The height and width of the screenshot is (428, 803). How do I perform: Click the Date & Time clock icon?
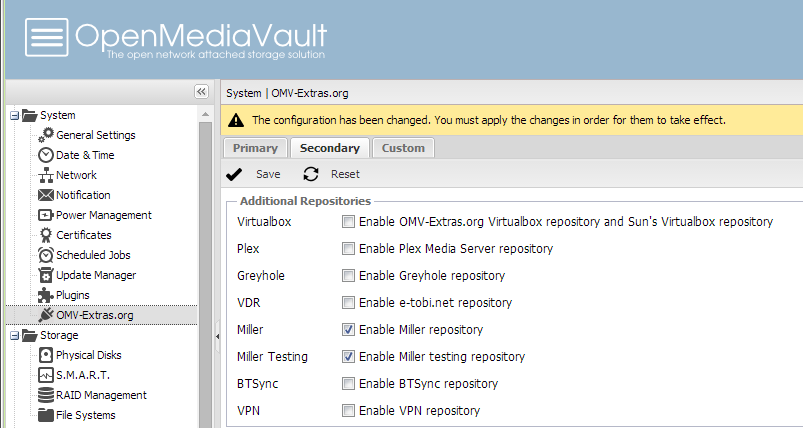(x=46, y=155)
